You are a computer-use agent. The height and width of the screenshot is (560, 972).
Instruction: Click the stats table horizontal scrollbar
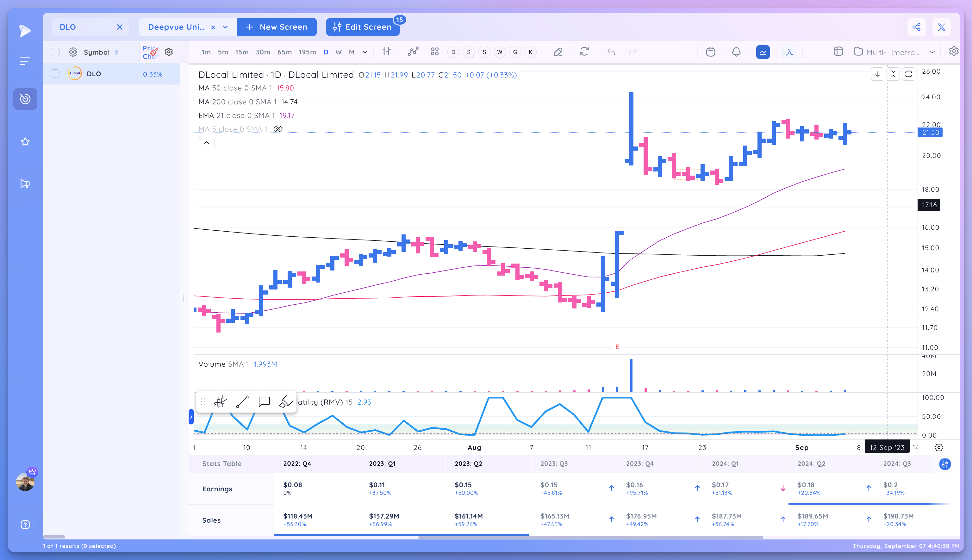click(590, 537)
